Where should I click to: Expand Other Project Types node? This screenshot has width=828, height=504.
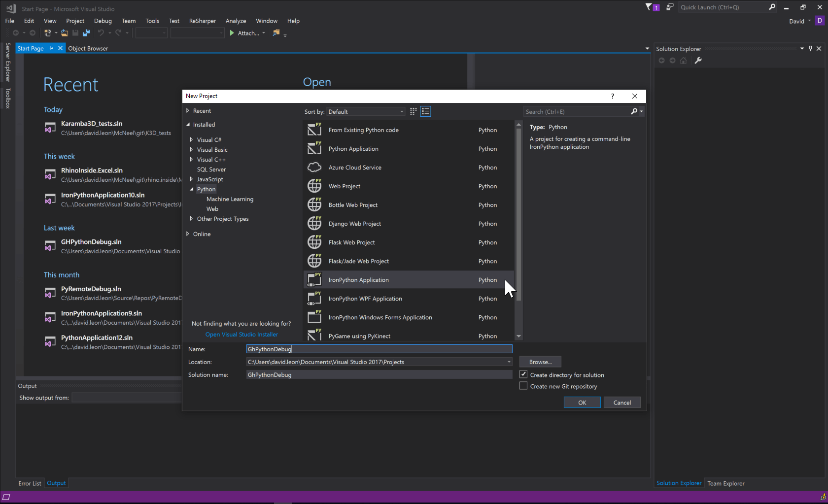191,218
